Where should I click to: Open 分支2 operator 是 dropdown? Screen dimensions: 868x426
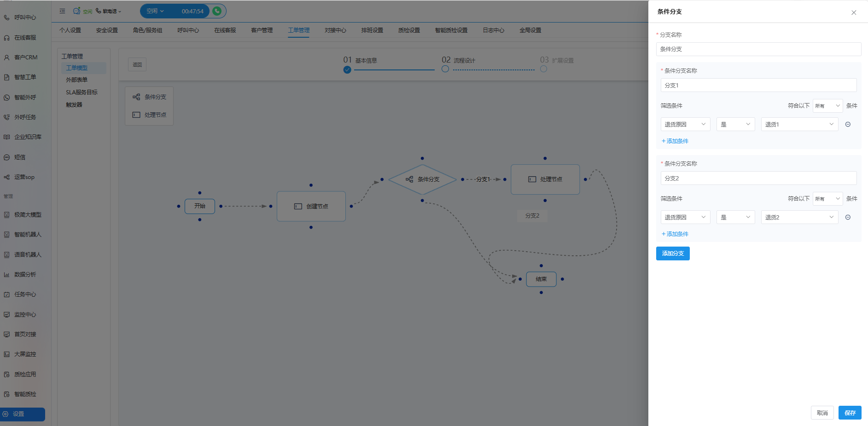tap(735, 217)
